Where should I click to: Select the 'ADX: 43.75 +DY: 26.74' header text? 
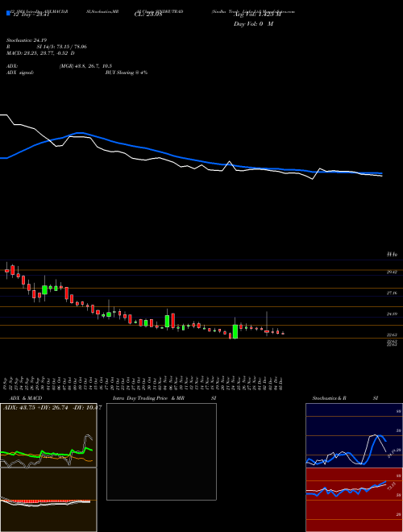[36, 408]
